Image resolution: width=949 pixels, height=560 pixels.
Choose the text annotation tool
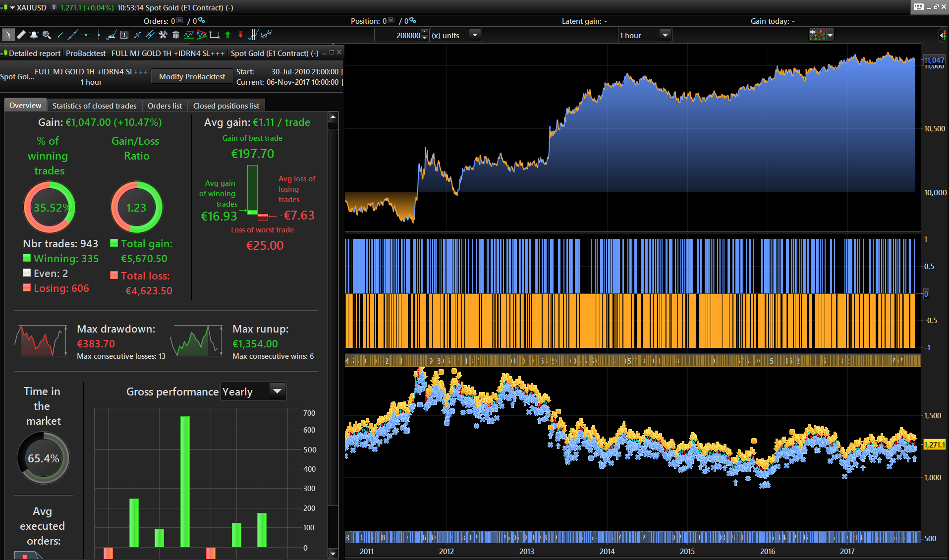pyautogui.click(x=124, y=35)
